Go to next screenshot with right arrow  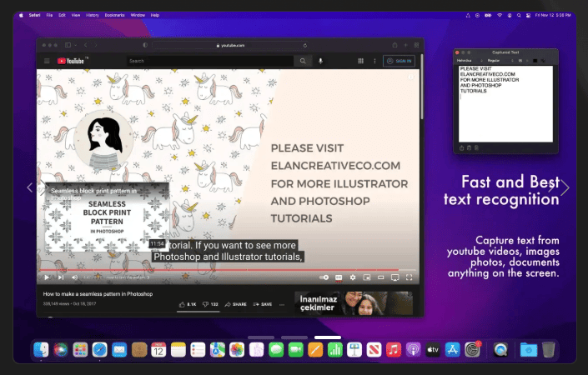point(565,187)
